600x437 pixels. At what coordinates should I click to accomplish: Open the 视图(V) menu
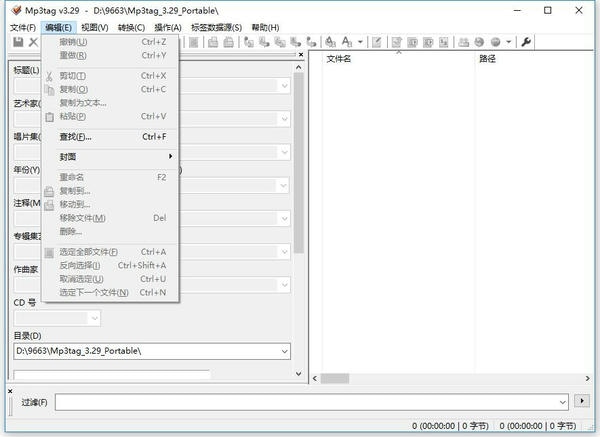click(95, 28)
